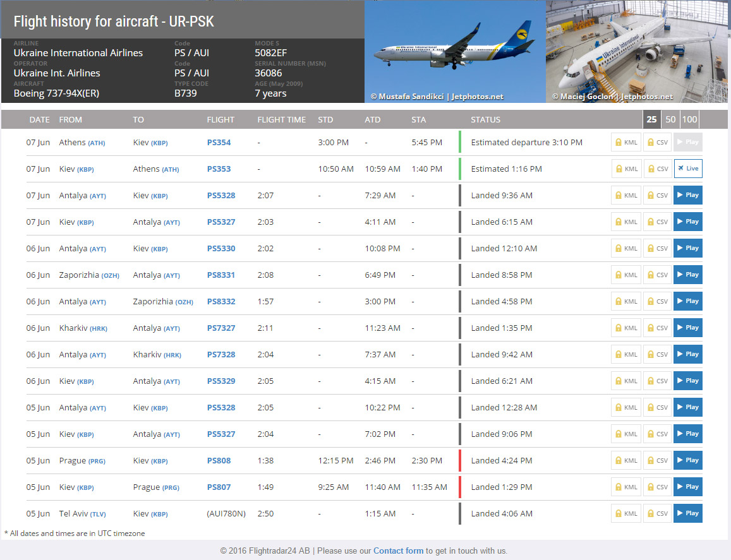Open flight PS354 link
This screenshot has width=731, height=560.
click(x=219, y=143)
